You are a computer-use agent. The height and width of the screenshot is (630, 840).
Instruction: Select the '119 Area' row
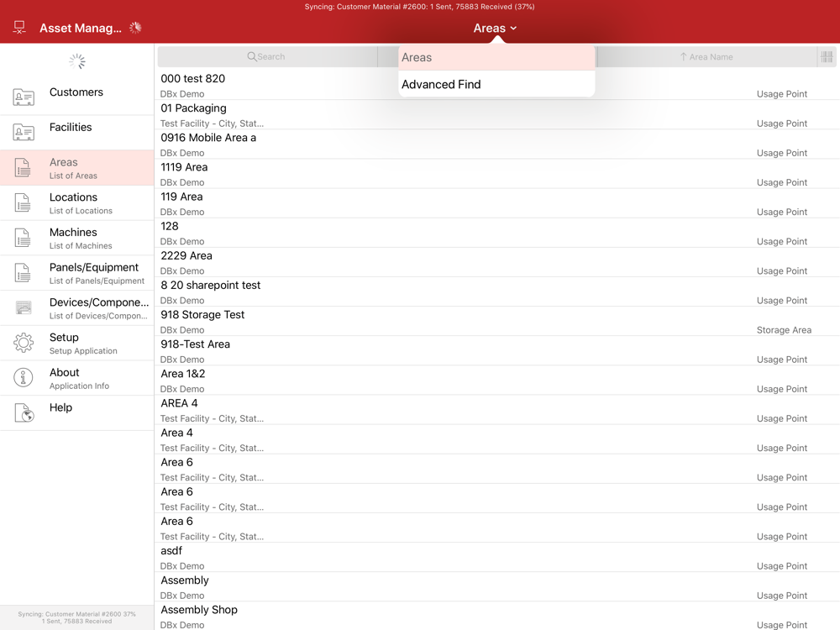[496, 203]
